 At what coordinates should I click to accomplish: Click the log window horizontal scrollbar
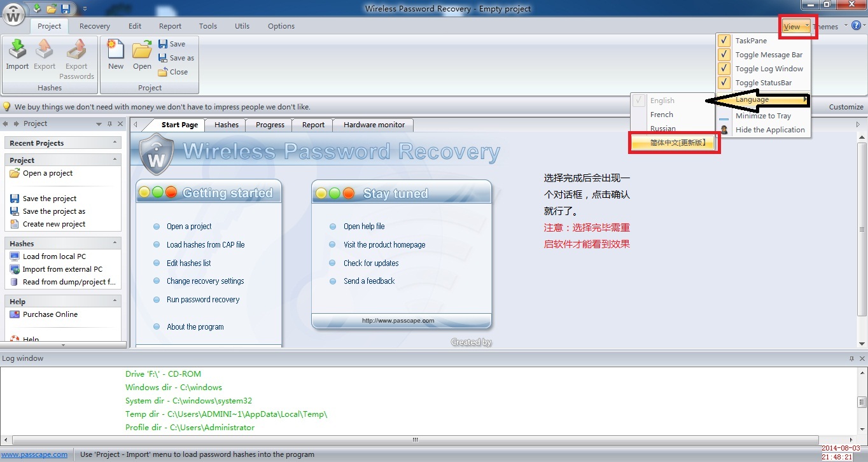pyautogui.click(x=415, y=440)
